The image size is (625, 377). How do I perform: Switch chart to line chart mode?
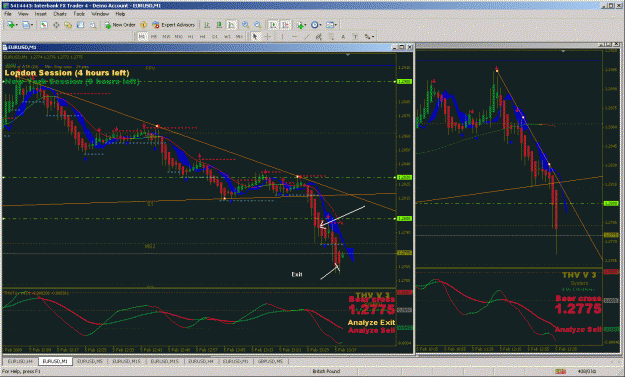click(x=231, y=25)
